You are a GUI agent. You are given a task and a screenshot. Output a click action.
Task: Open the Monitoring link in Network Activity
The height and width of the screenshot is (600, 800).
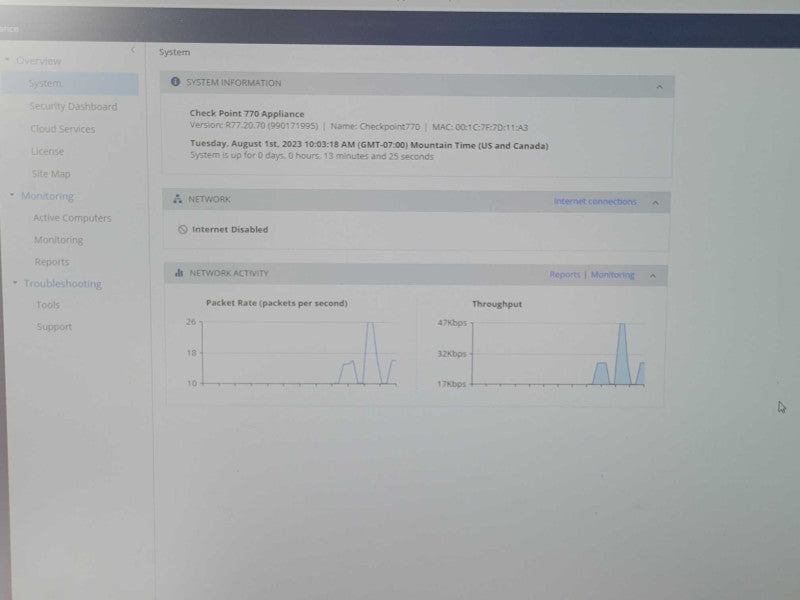click(x=612, y=275)
